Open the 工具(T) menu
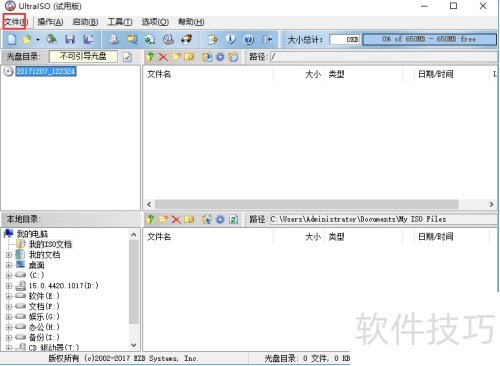Viewport: 500px width, 366px height. click(120, 22)
